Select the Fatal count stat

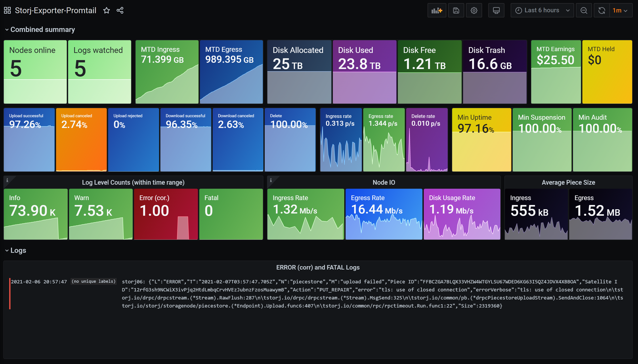(231, 214)
